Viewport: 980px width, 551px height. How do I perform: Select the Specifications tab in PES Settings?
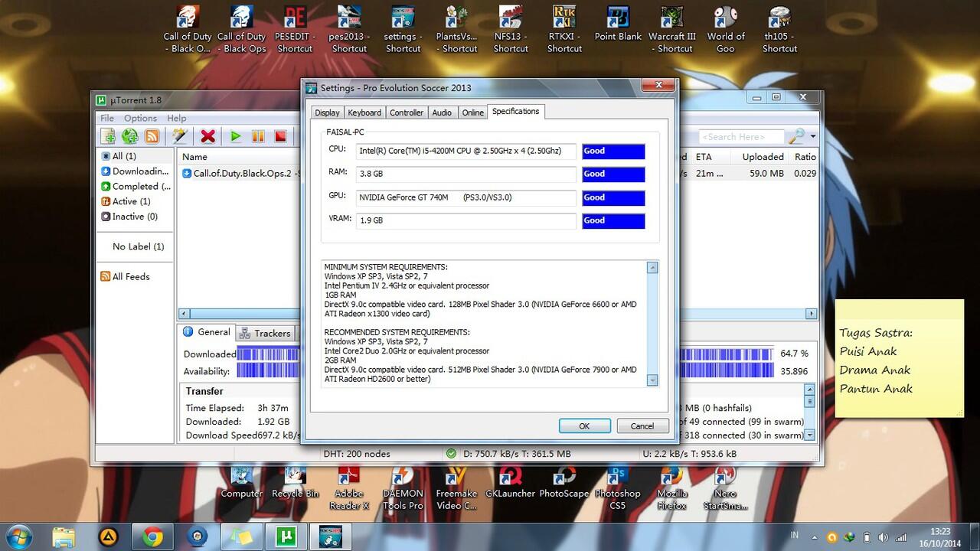pyautogui.click(x=515, y=112)
